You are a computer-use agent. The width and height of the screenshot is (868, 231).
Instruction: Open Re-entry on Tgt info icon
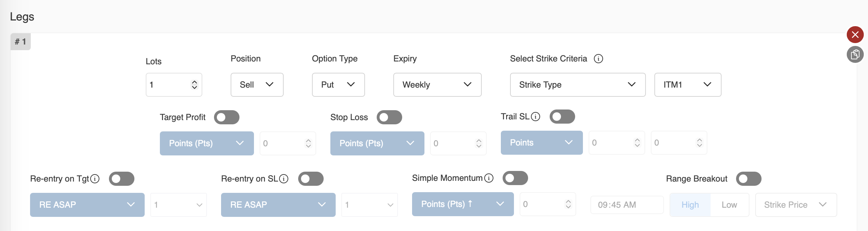95,179
